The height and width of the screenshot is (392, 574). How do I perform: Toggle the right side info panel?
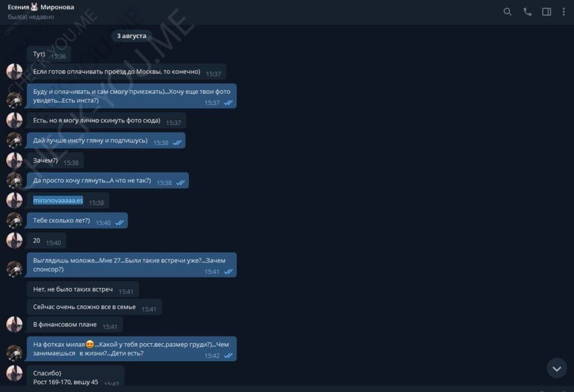pyautogui.click(x=547, y=12)
